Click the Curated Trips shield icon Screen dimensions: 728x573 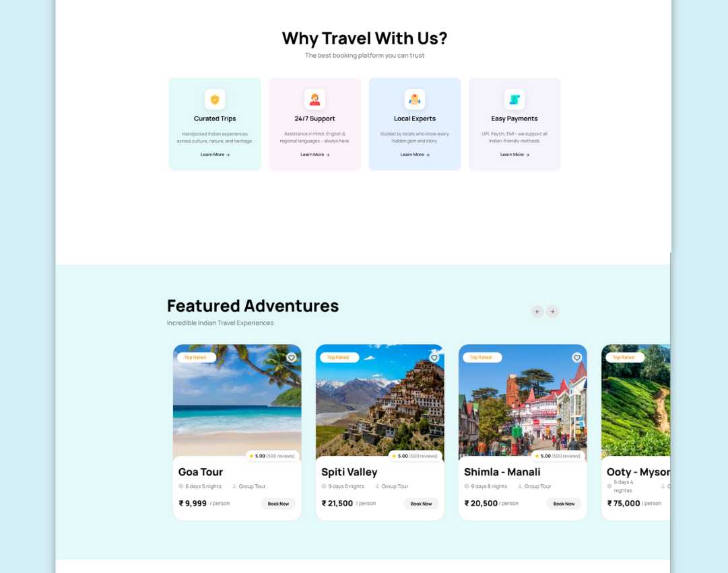pyautogui.click(x=215, y=100)
